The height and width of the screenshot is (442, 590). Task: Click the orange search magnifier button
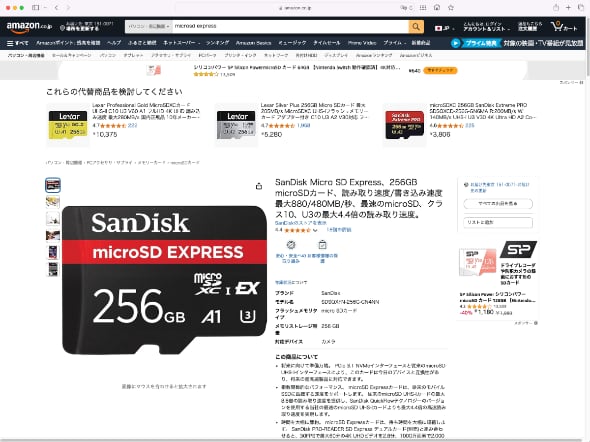(x=416, y=26)
